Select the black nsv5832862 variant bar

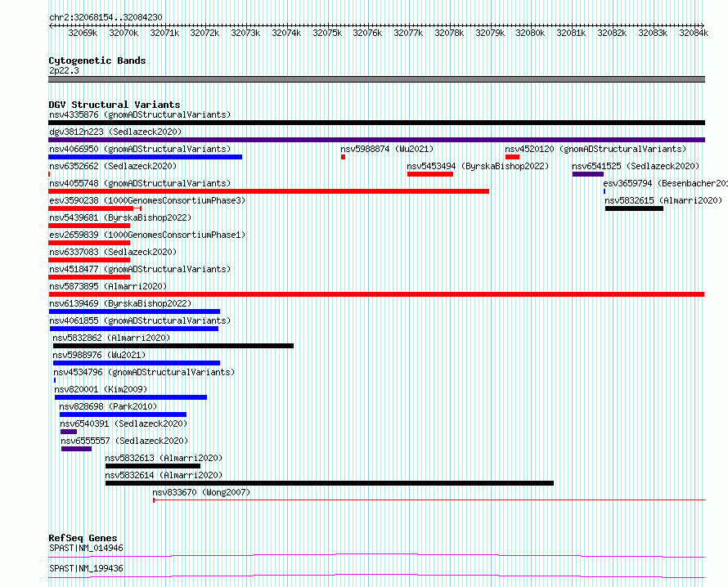pos(173,346)
